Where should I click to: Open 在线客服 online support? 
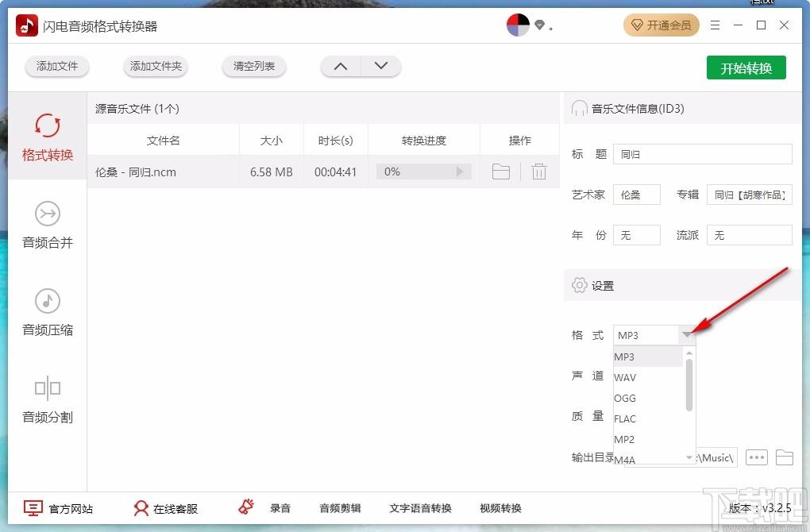coord(175,509)
